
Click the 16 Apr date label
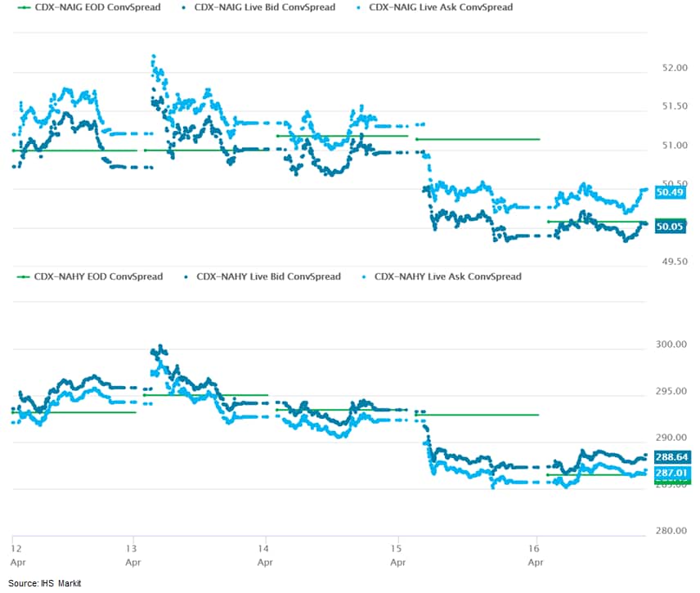coord(535,554)
